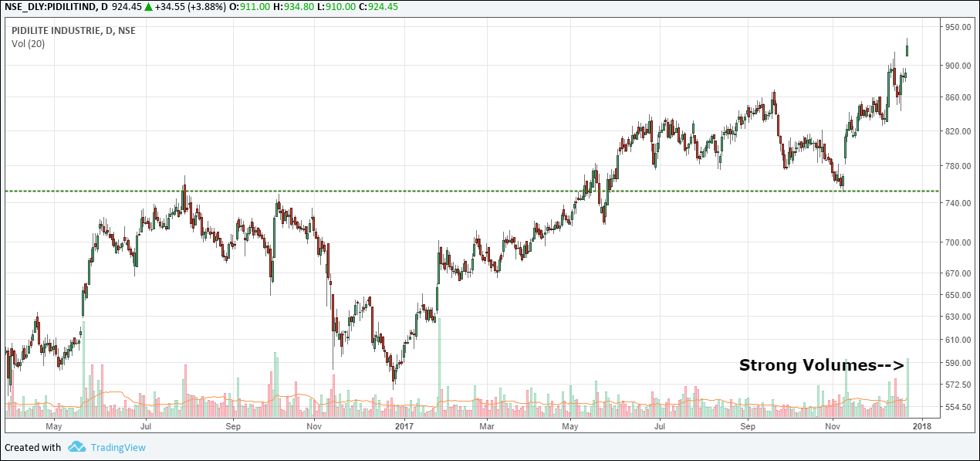Click the 670.00 price axis label
The width and height of the screenshot is (980, 461).
coord(957,273)
